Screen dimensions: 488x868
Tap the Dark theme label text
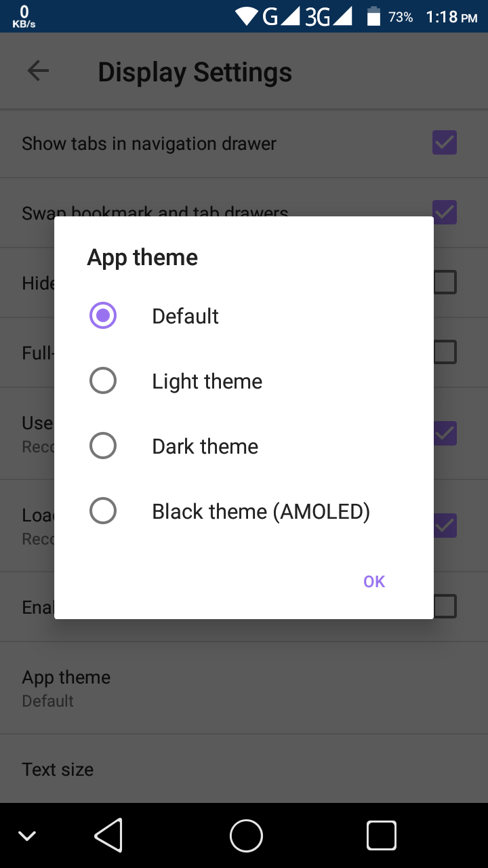(x=205, y=446)
